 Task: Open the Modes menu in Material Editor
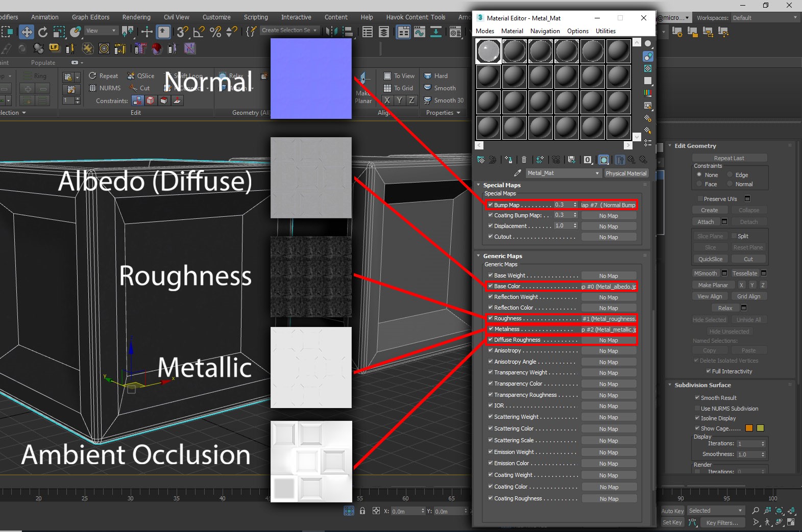[485, 31]
